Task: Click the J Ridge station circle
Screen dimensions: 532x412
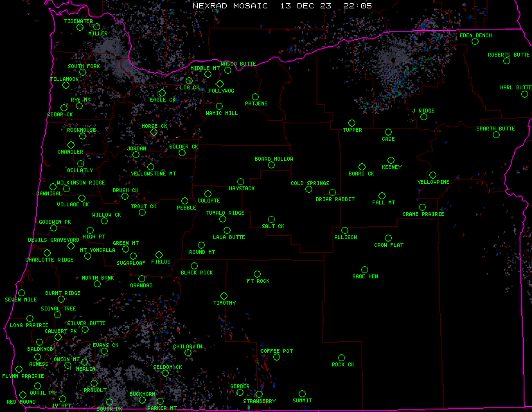Action: point(423,117)
